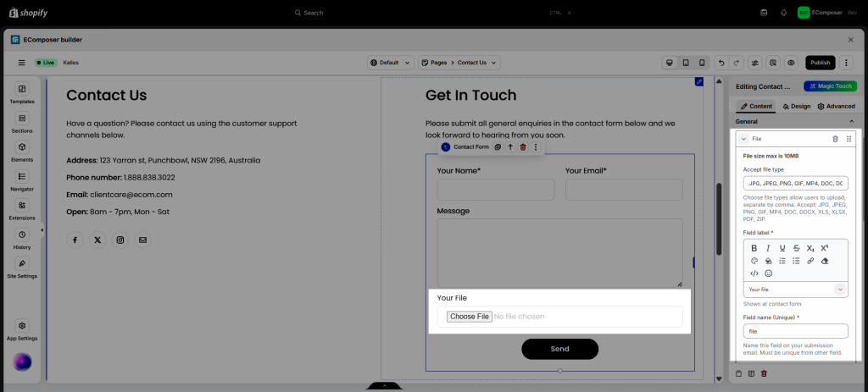Viewport: 868px width, 392px height.
Task: Toggle the preview eye icon
Action: (x=791, y=63)
